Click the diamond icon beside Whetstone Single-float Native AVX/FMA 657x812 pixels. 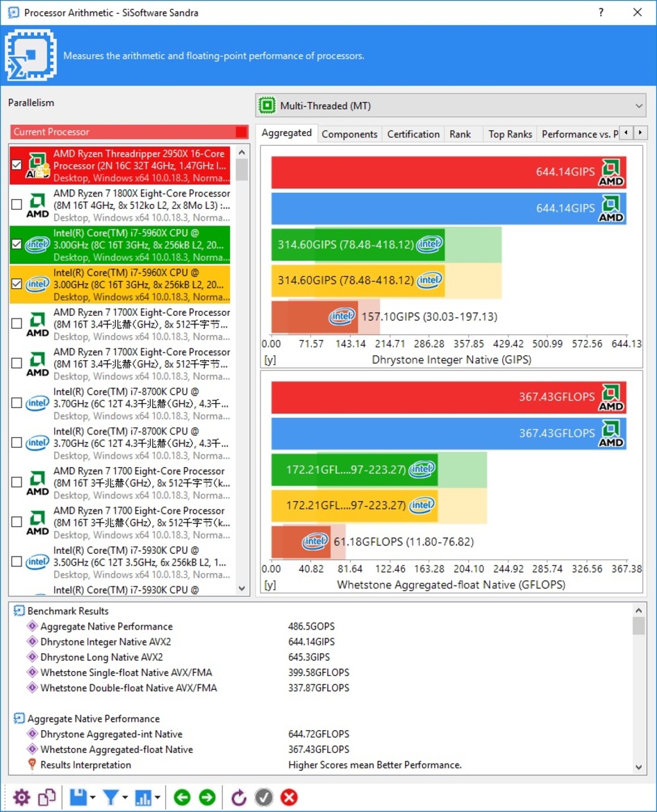tap(32, 673)
